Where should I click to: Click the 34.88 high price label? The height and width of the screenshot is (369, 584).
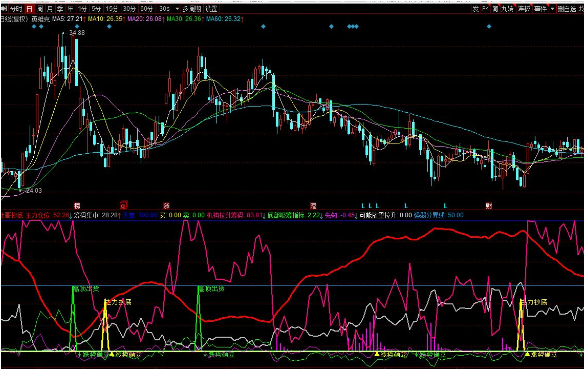[x=77, y=33]
